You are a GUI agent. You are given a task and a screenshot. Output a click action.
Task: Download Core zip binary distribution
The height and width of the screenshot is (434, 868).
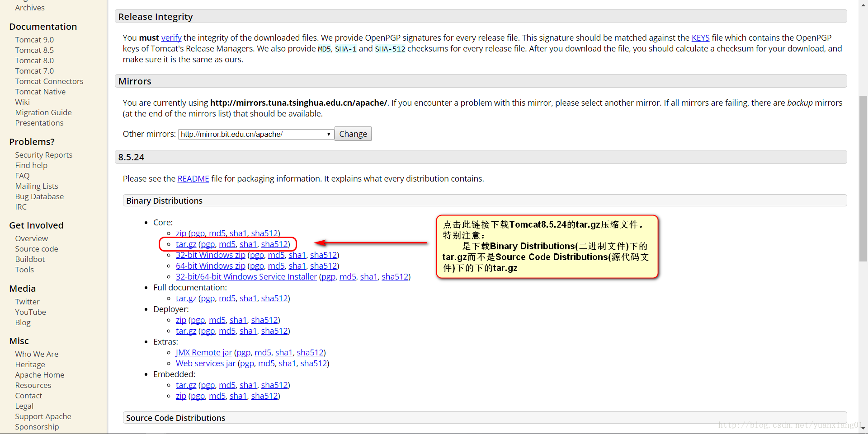point(181,233)
